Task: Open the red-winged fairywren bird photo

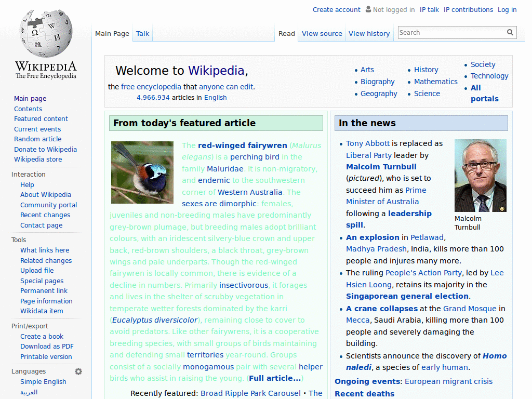Action: 142,172
